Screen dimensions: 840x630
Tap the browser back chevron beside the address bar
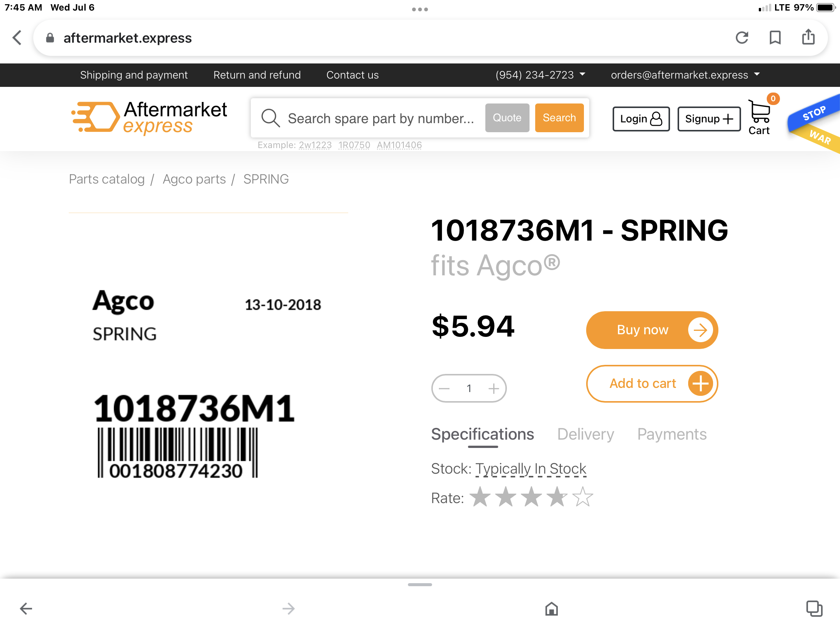17,38
